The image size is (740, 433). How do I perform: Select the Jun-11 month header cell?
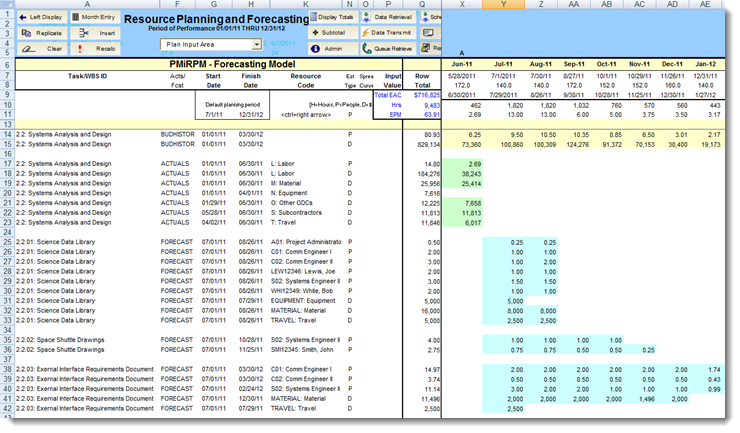(x=462, y=64)
